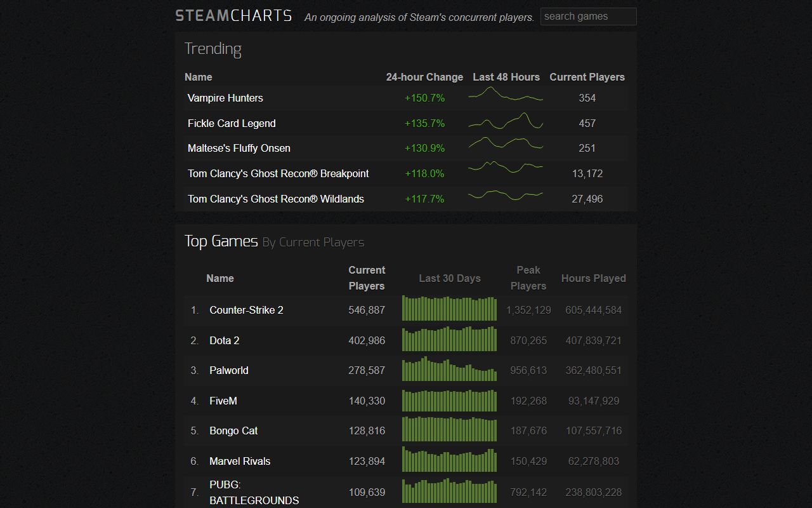Open Bongo Cat game page
The image size is (812, 508).
(x=233, y=431)
